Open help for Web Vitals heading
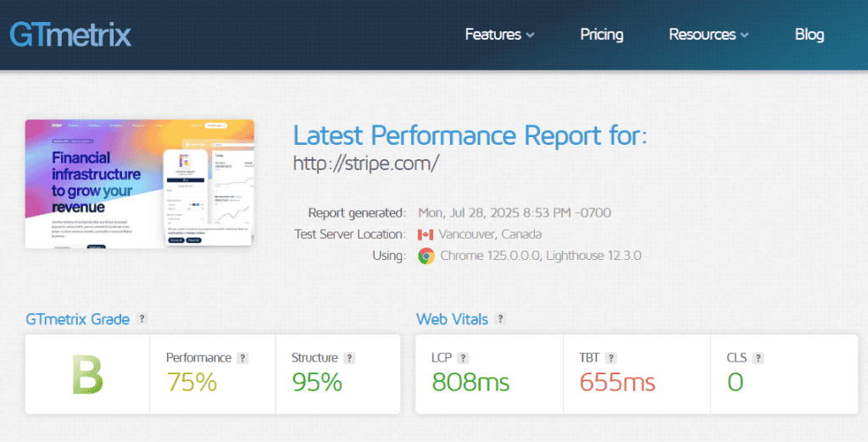868x442 pixels. point(500,319)
